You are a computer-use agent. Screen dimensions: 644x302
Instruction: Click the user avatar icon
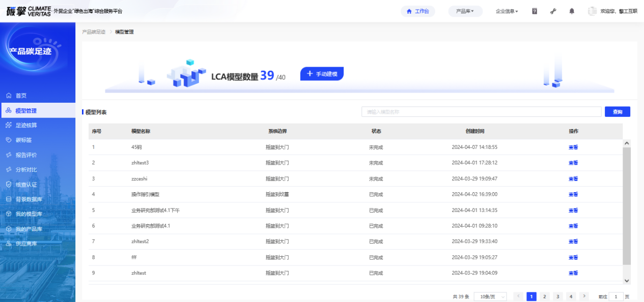592,11
